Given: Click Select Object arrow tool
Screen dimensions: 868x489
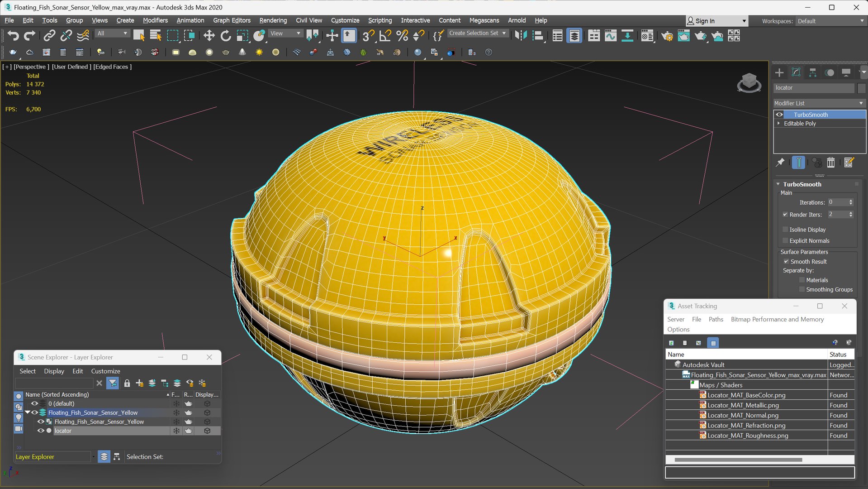Looking at the screenshot, I should [x=138, y=35].
